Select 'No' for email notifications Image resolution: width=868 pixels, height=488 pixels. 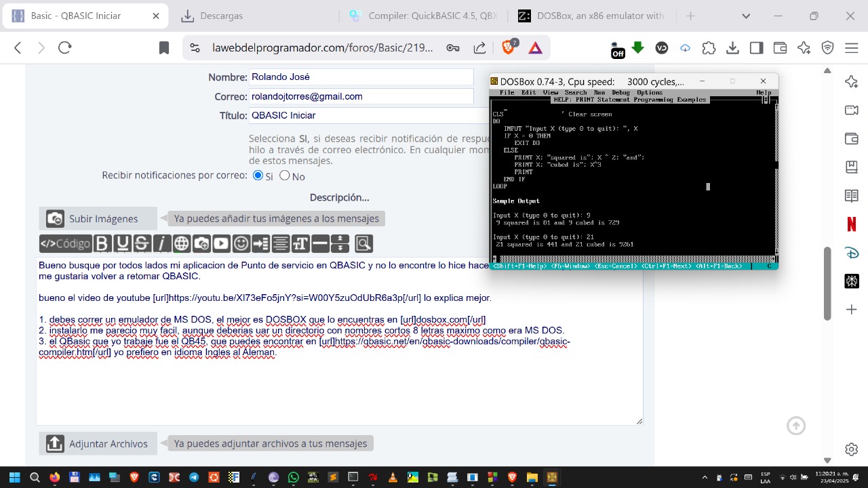285,176
